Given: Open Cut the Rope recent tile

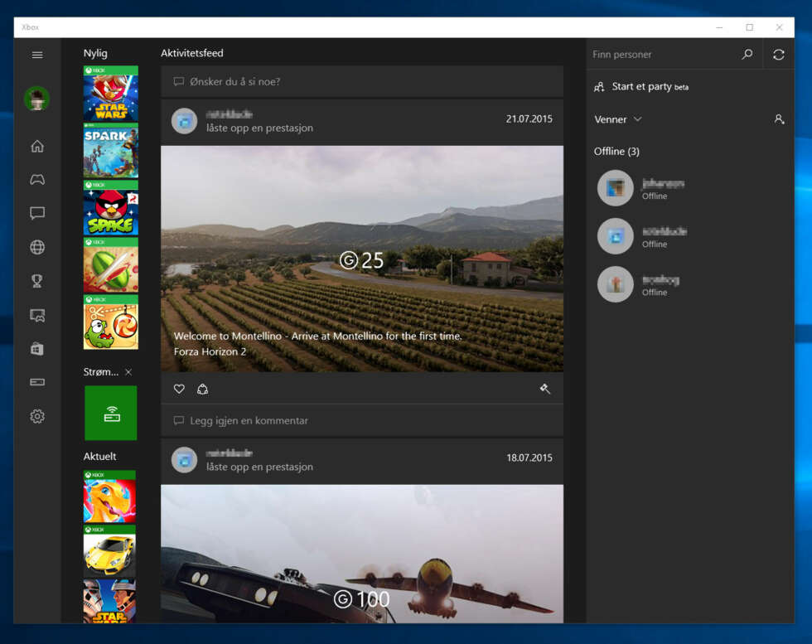Looking at the screenshot, I should (x=111, y=322).
